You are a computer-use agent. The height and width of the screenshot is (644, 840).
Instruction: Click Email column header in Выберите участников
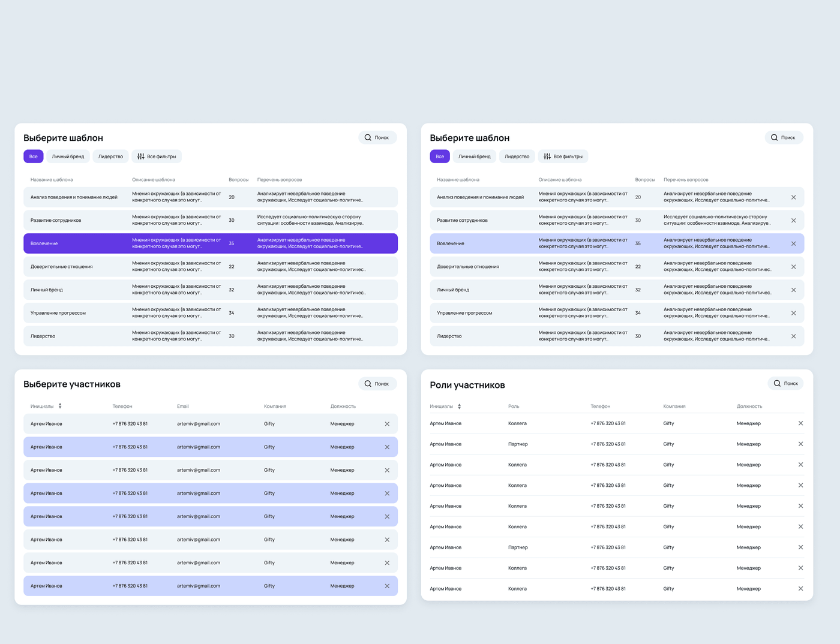[183, 407]
